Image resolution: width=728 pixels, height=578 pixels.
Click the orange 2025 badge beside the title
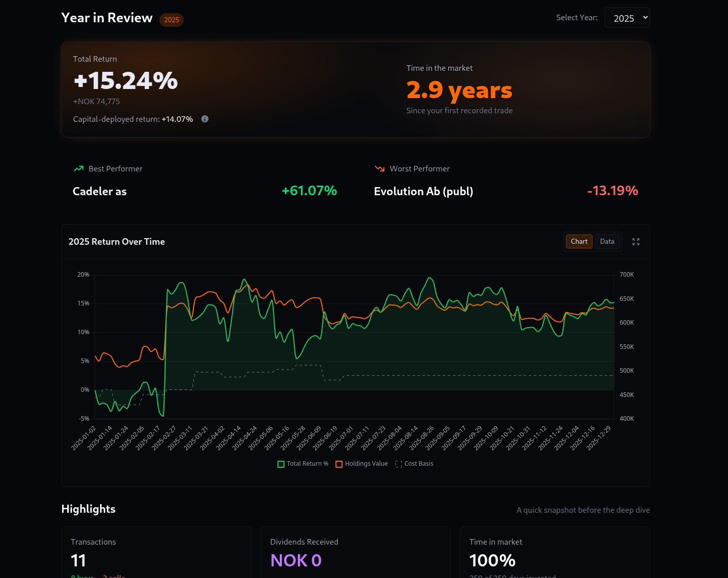click(172, 20)
